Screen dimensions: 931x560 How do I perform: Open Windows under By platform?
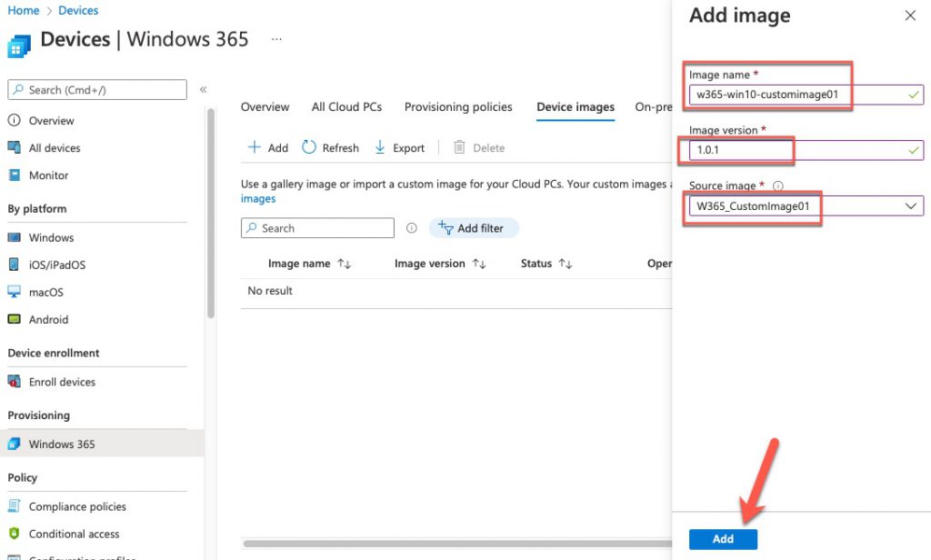(51, 237)
